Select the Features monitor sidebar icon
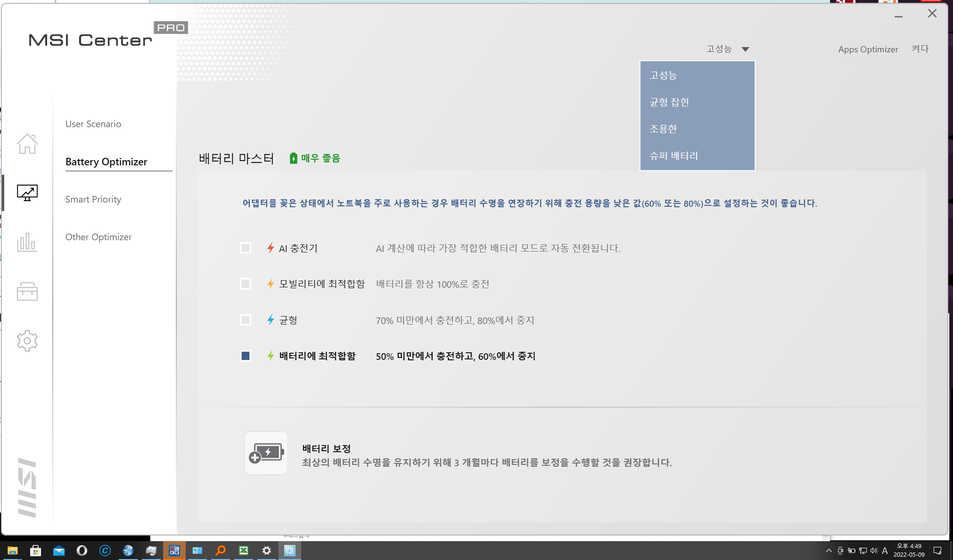 pyautogui.click(x=27, y=193)
